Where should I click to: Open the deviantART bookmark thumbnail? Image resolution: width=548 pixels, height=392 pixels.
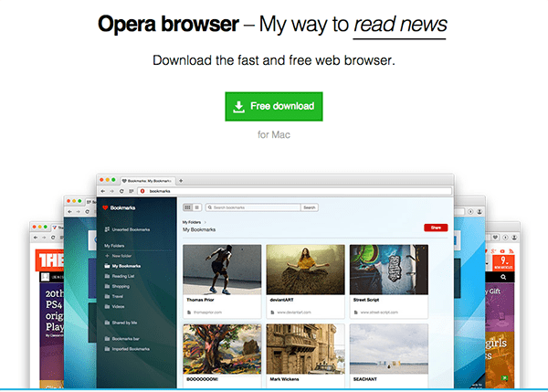click(305, 270)
